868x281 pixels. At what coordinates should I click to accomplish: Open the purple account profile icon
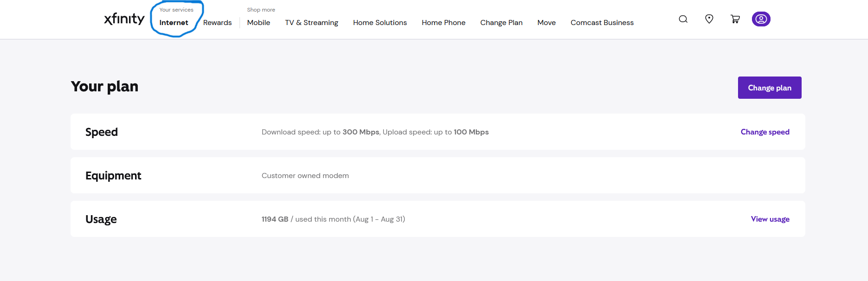761,19
